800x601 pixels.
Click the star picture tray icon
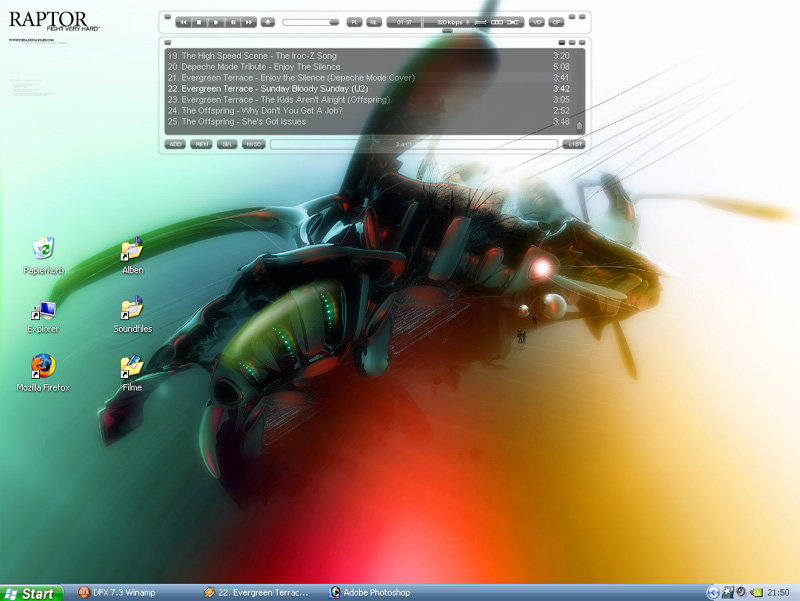tap(728, 593)
